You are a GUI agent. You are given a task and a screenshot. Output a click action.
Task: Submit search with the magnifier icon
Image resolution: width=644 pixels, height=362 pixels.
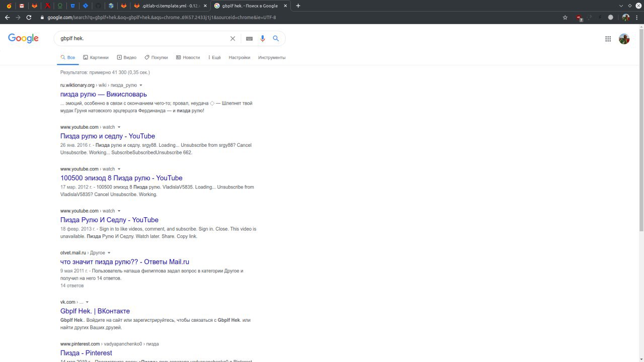click(276, 38)
